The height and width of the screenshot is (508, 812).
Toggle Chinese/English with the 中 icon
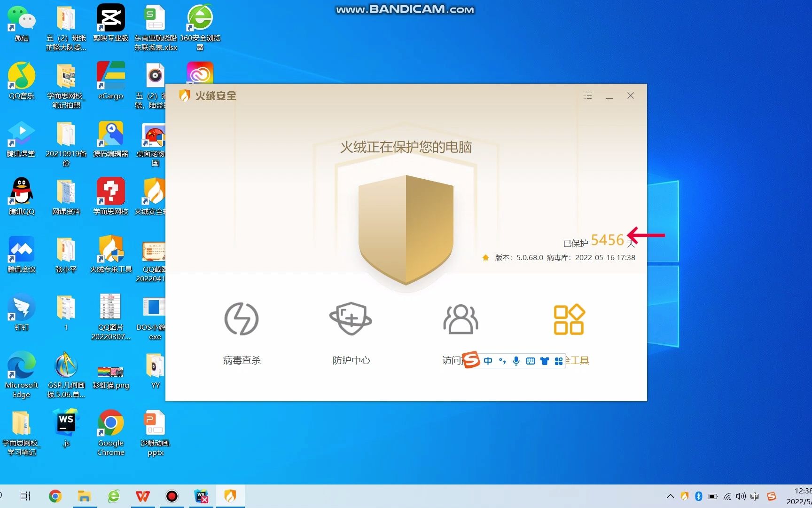pos(488,361)
